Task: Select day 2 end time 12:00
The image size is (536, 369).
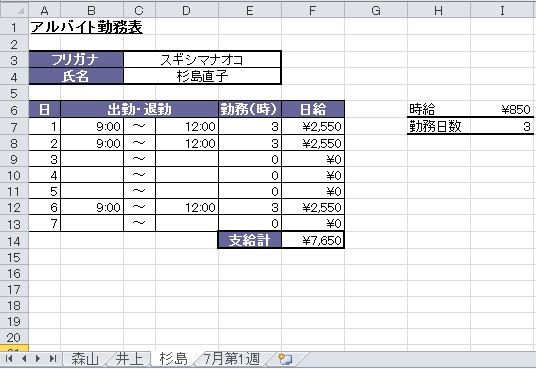Action: 187,143
